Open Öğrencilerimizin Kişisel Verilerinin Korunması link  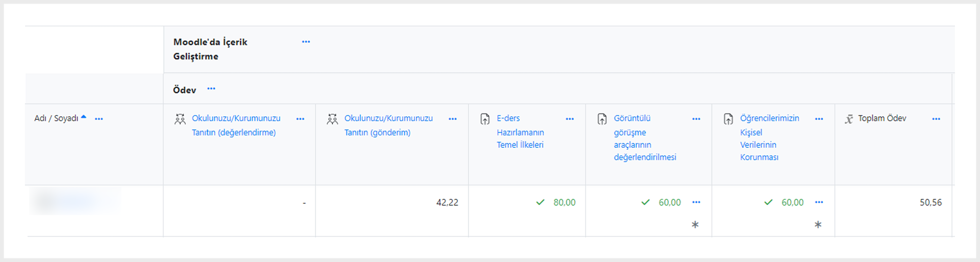(x=770, y=138)
